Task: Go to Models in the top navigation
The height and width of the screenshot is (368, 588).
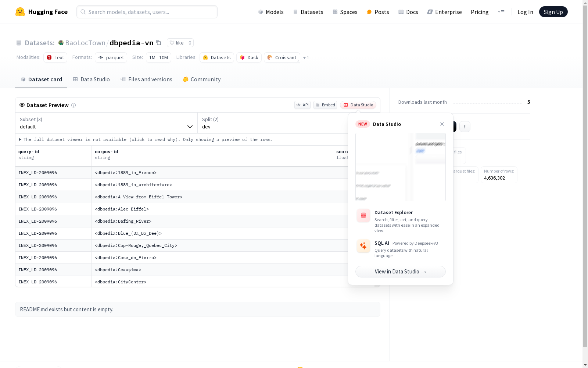Action: pyautogui.click(x=271, y=12)
